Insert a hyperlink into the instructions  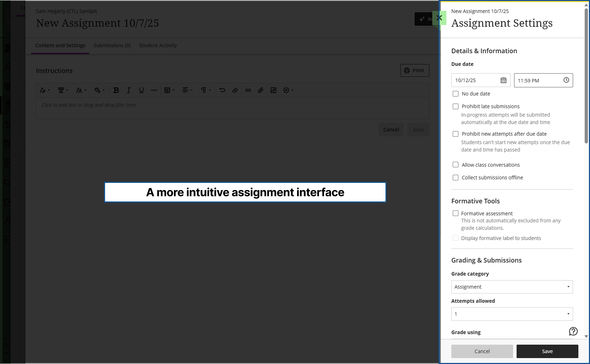248,90
